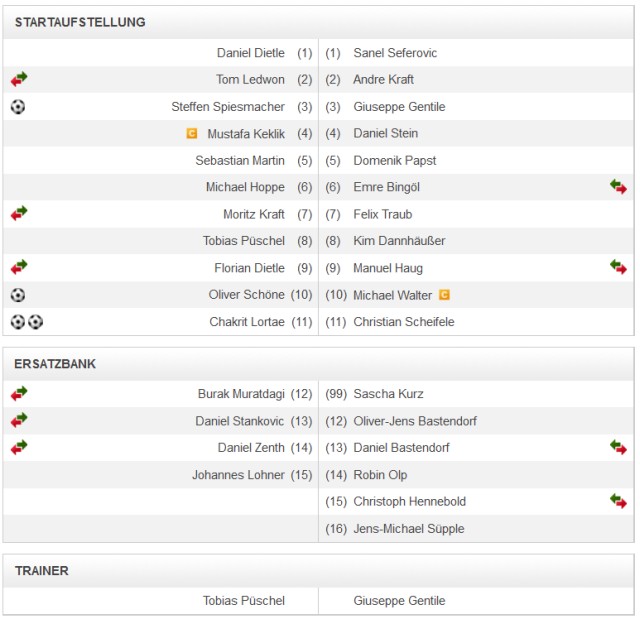Image resolution: width=640 pixels, height=619 pixels.
Task: Click substitution arrows beside Christoph Hennebold
Action: click(618, 501)
